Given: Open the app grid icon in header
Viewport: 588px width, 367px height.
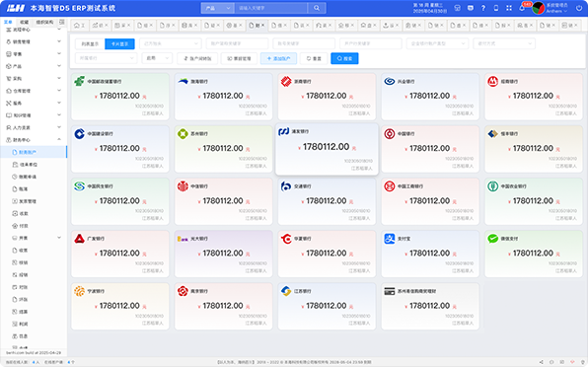Looking at the screenshot, I should coord(509,8).
